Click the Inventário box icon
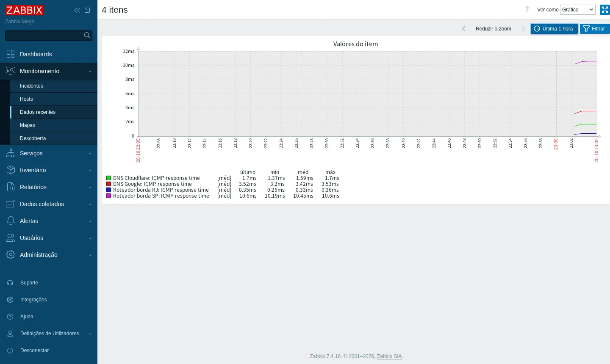Image resolution: width=610 pixels, height=364 pixels. pyautogui.click(x=11, y=170)
